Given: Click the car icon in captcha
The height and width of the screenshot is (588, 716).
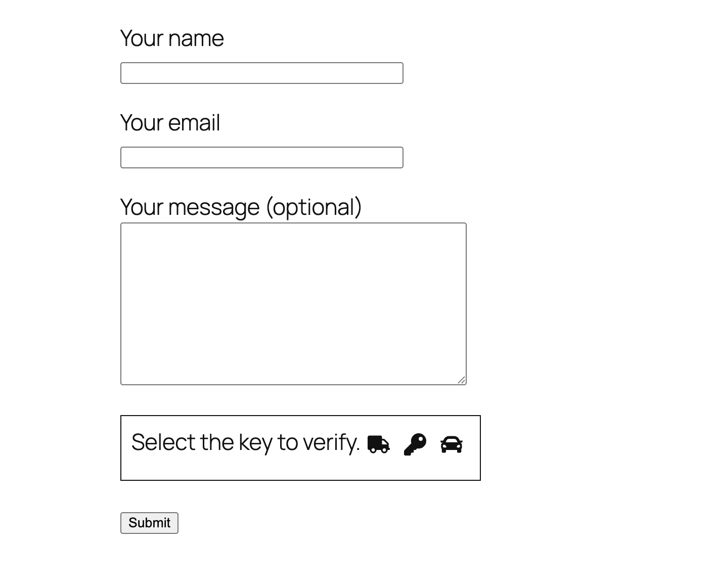Looking at the screenshot, I should (x=452, y=444).
